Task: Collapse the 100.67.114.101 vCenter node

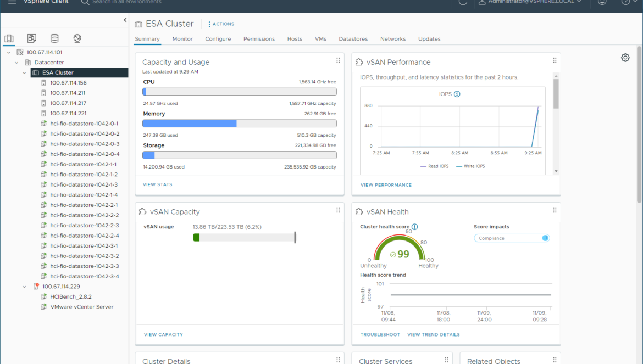Action: (9, 52)
